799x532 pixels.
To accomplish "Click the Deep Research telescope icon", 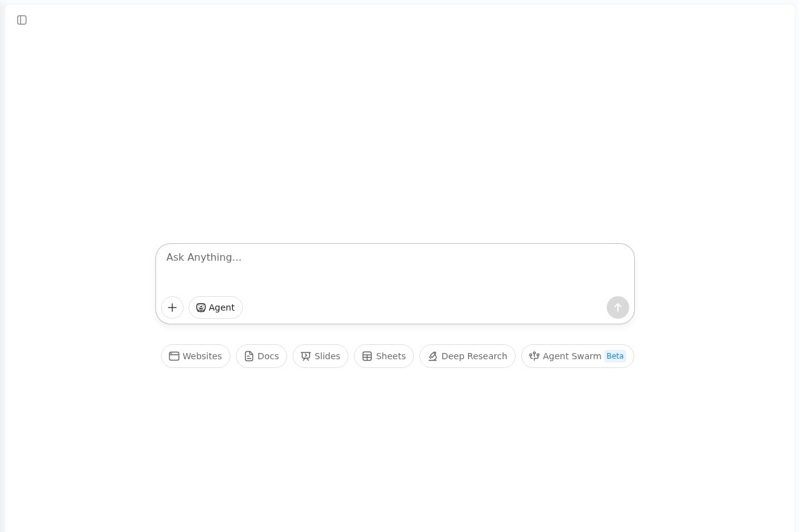I will (x=433, y=356).
